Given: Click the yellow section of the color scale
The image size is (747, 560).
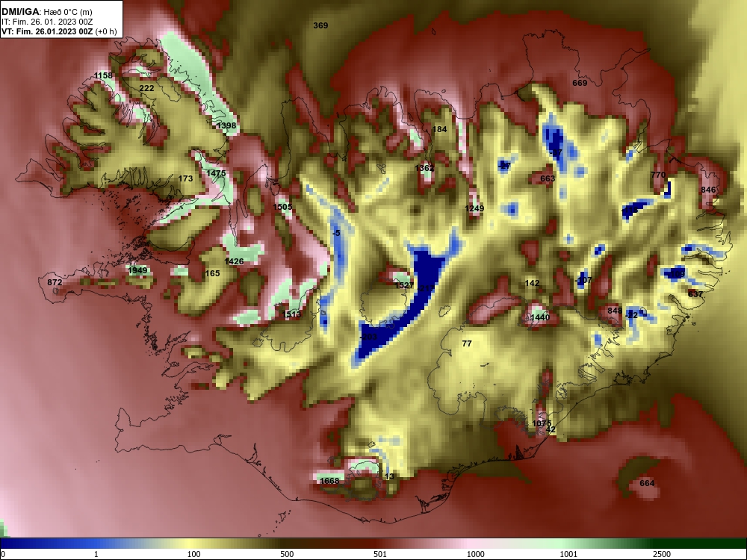Looking at the screenshot, I should 190,544.
